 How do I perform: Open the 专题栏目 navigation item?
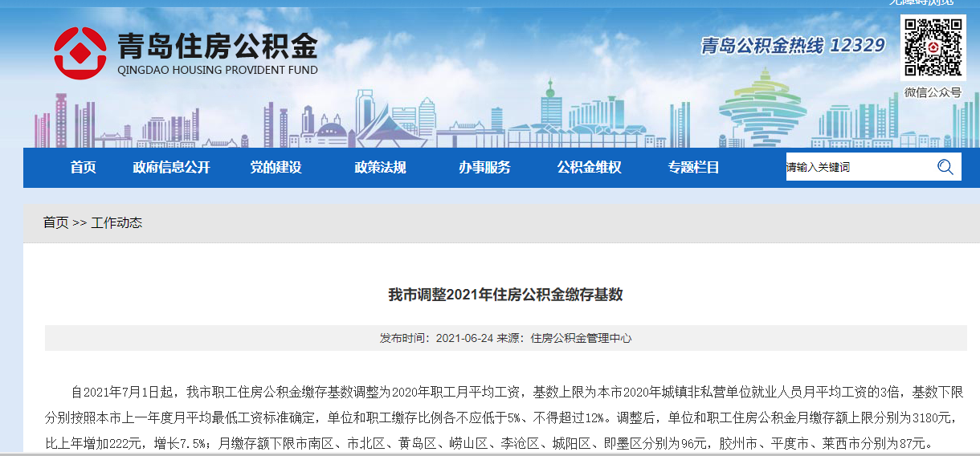(693, 167)
